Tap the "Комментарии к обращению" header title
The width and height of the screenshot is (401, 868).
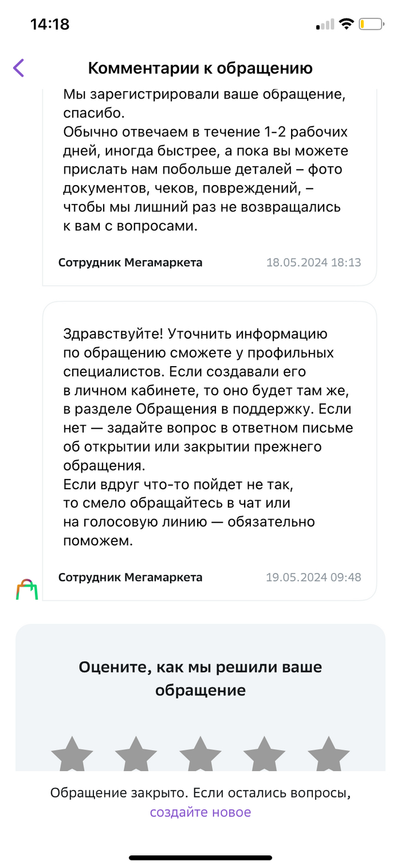pyautogui.click(x=200, y=68)
